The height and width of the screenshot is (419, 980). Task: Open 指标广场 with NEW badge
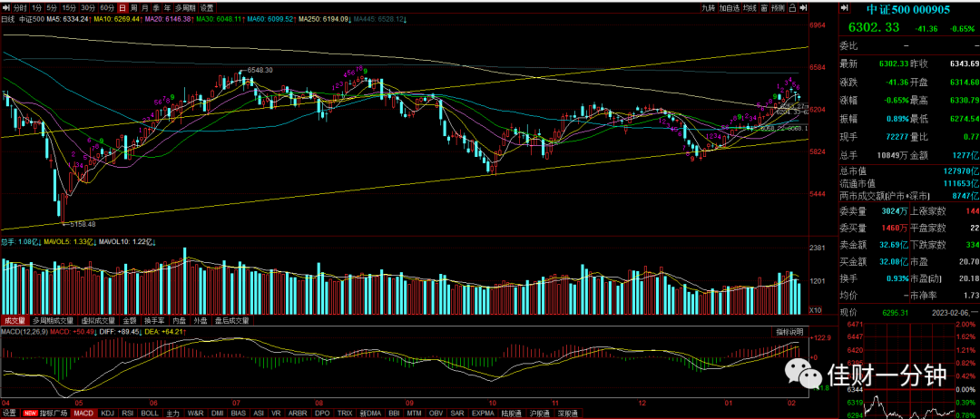[x=45, y=414]
